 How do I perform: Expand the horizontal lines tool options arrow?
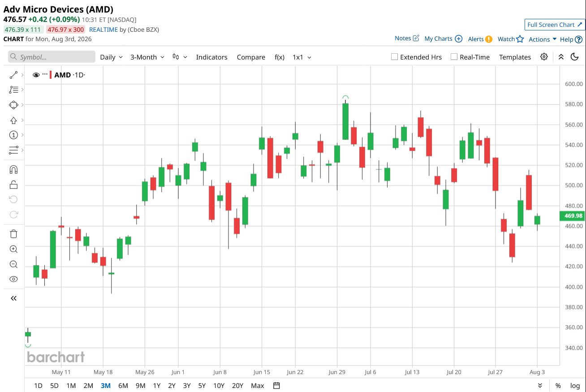coord(22,149)
